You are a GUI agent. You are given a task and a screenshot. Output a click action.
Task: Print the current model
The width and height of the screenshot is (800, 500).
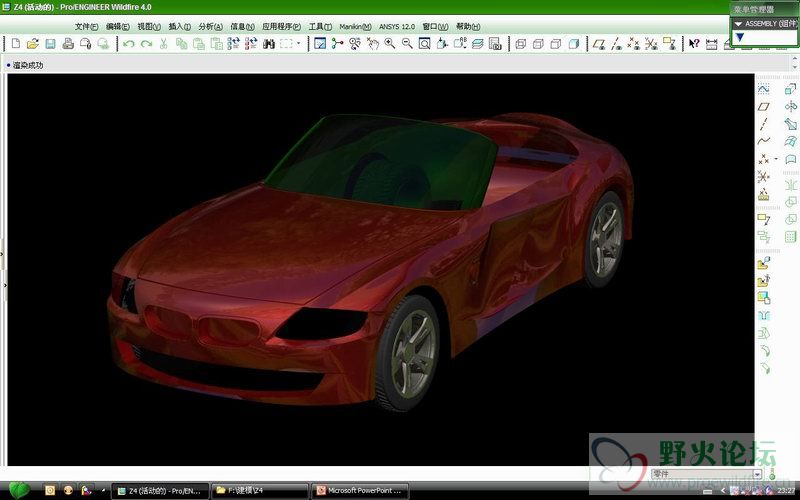[68, 44]
